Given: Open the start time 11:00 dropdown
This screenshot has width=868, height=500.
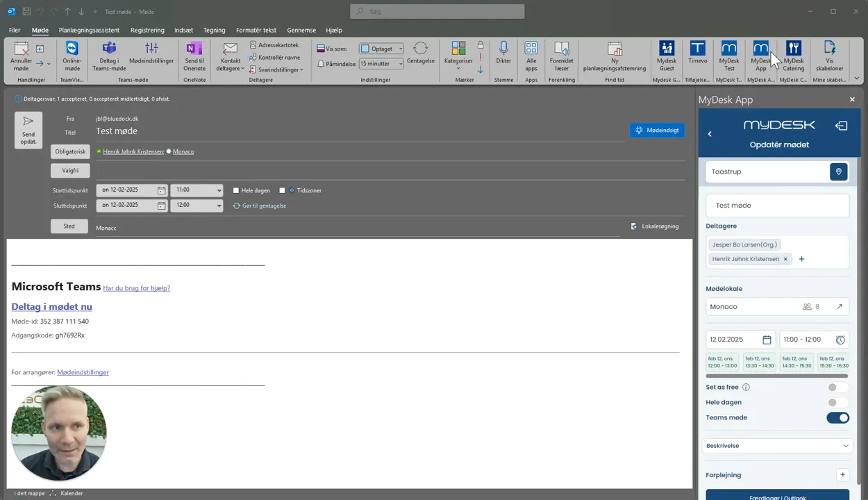Looking at the screenshot, I should pyautogui.click(x=219, y=190).
